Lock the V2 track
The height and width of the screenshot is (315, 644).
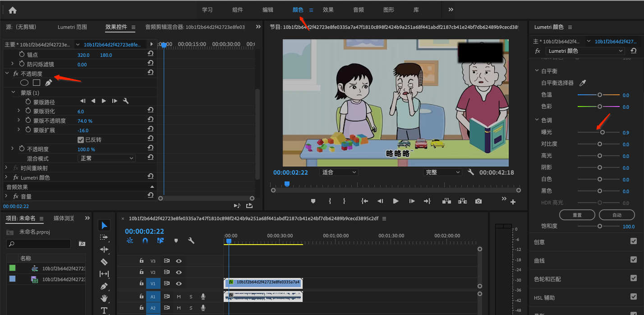(x=141, y=272)
